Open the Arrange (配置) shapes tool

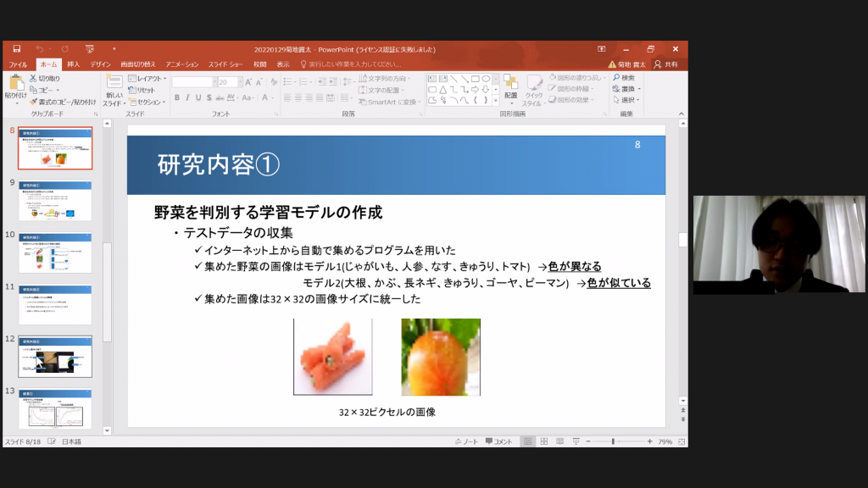[510, 86]
